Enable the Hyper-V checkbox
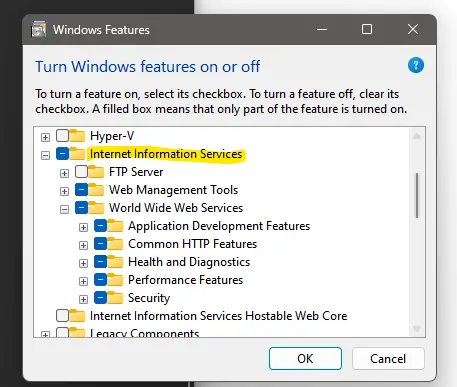457x387 pixels. pyautogui.click(x=62, y=136)
